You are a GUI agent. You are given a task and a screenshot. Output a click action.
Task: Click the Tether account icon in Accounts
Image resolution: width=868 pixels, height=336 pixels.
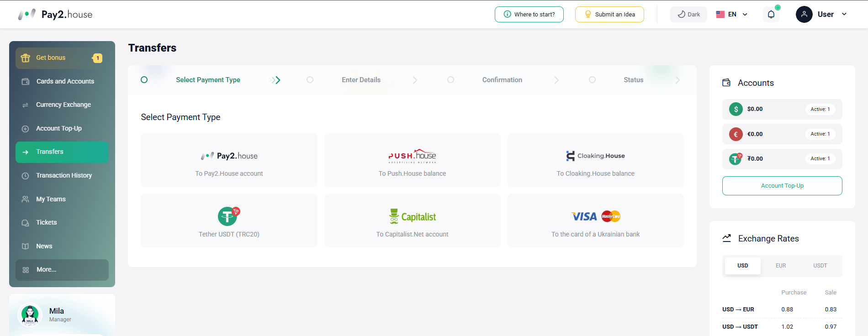[x=736, y=159]
